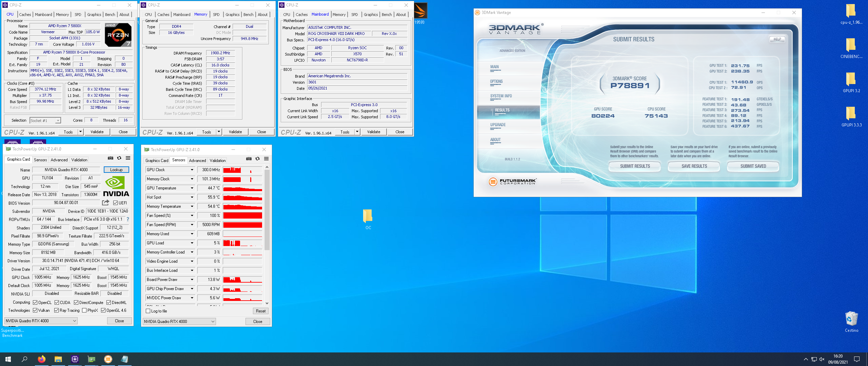
Task: Select the GPUPI 3.3.3 folder icon
Action: pyautogui.click(x=851, y=117)
